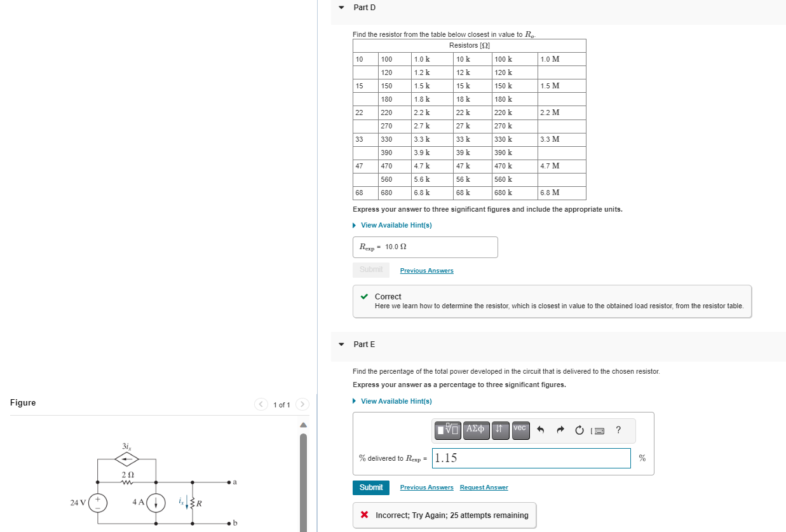Collapse the Part D section
Screen dimensions: 786x532
click(342, 7)
